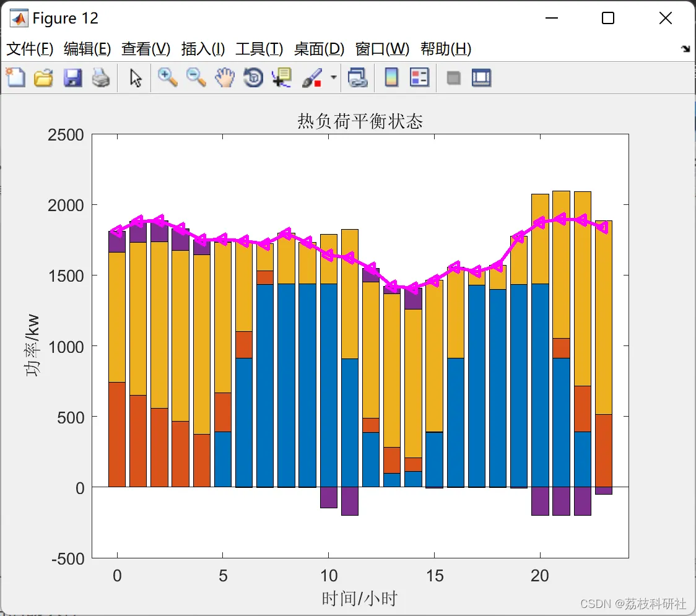Save the figure with floppy disk icon
696x616 pixels.
72,77
